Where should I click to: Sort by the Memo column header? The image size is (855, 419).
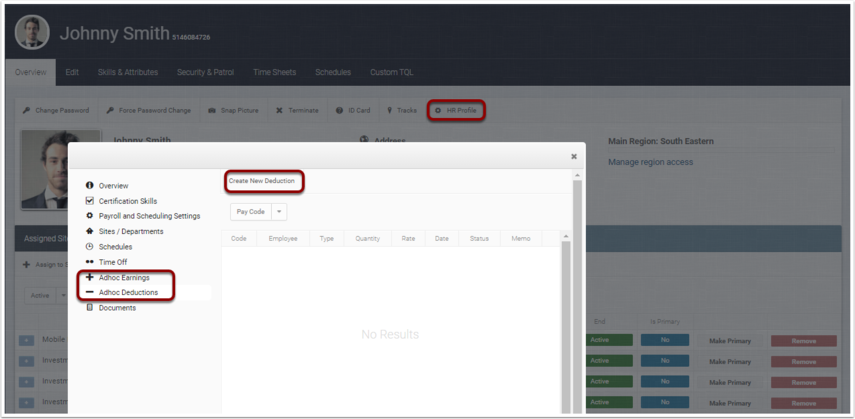coord(521,238)
